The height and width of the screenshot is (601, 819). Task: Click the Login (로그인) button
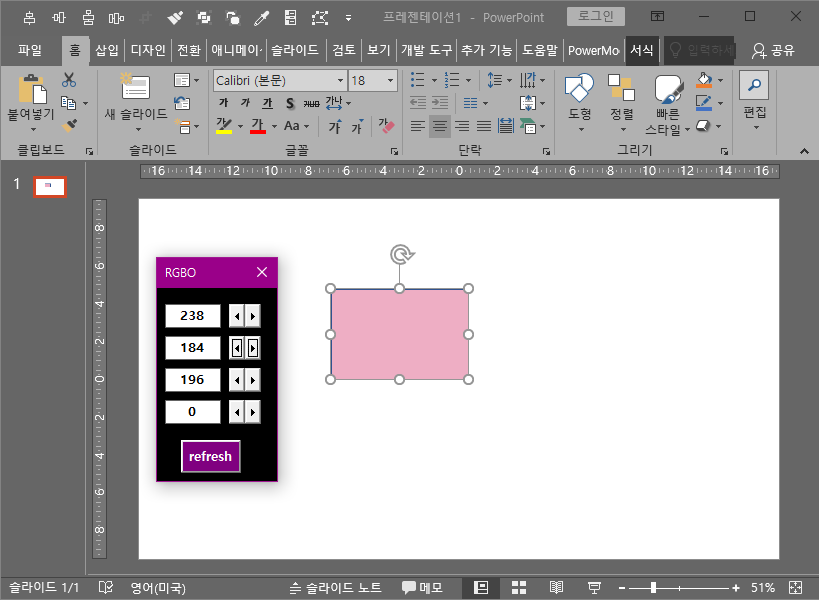595,16
